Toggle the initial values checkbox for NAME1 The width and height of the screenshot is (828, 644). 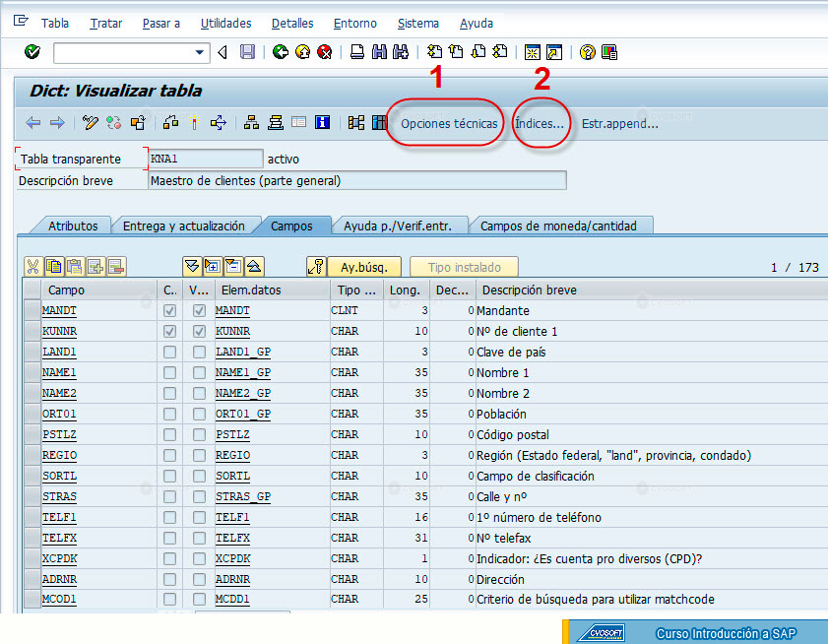[x=199, y=372]
